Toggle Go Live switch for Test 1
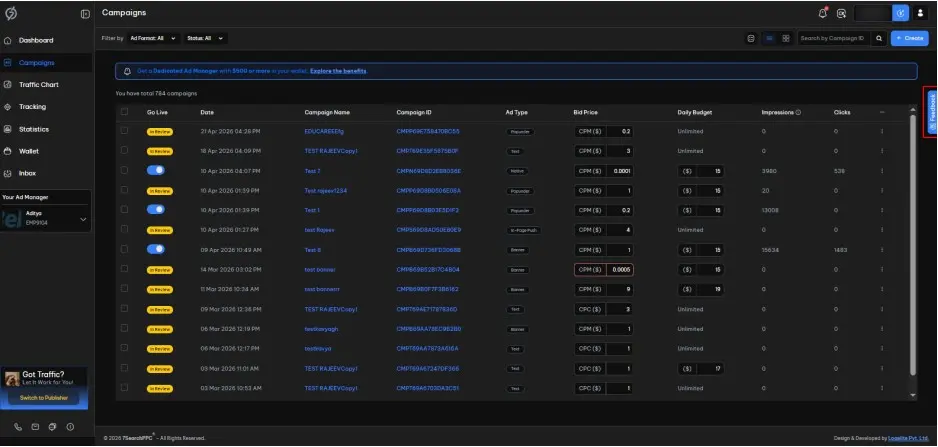 [156, 210]
